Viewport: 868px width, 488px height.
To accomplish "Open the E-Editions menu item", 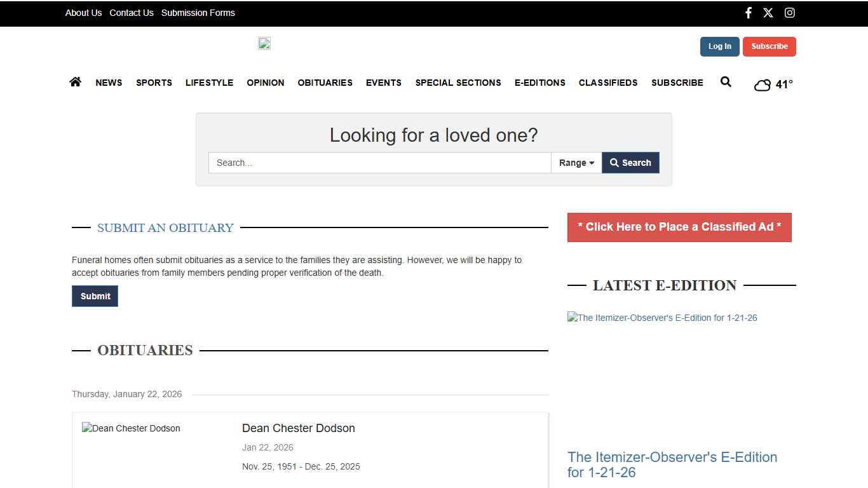I will pyautogui.click(x=539, y=83).
